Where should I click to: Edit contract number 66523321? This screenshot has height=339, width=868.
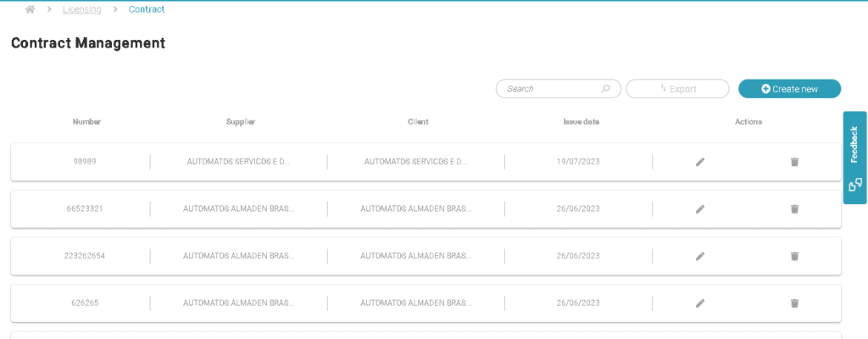(x=700, y=208)
